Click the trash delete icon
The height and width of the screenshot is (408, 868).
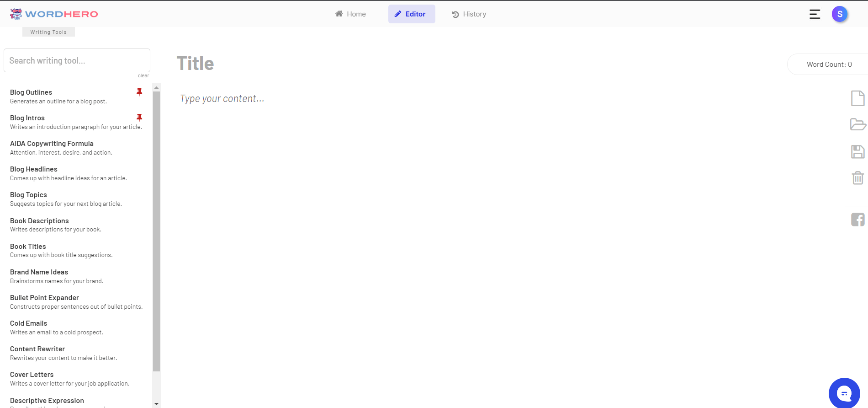(857, 177)
